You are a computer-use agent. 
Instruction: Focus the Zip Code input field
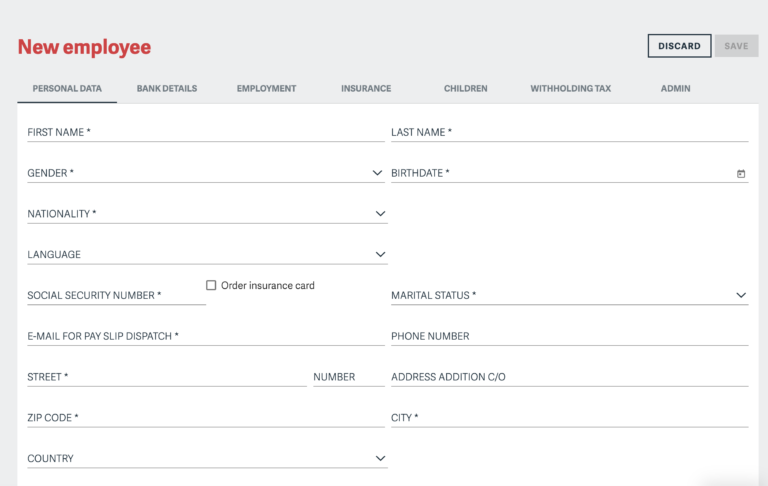[205, 418]
